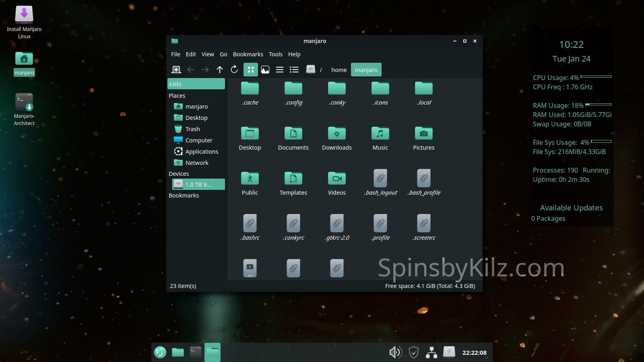Open the terminal icon in the taskbar
The height and width of the screenshot is (362, 644).
195,352
